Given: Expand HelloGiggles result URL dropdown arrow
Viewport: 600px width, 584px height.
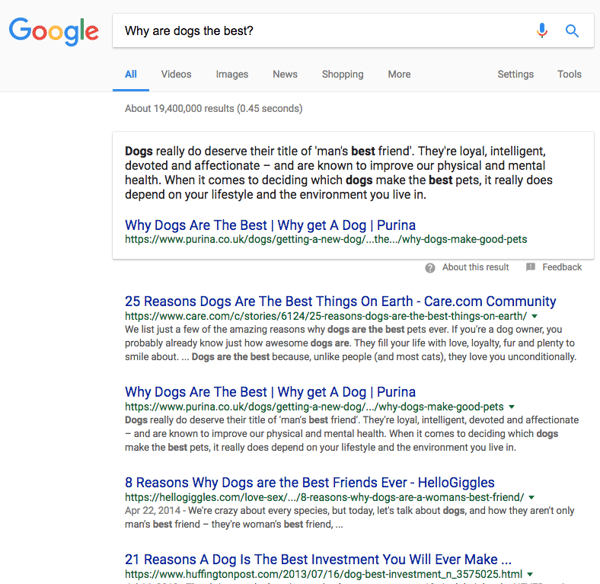Looking at the screenshot, I should click(x=532, y=497).
